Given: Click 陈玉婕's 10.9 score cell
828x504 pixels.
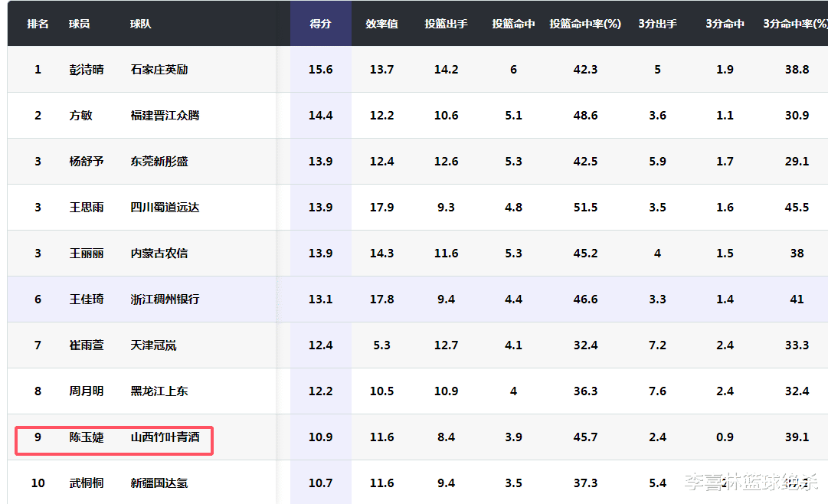Looking at the screenshot, I should click(x=320, y=437).
